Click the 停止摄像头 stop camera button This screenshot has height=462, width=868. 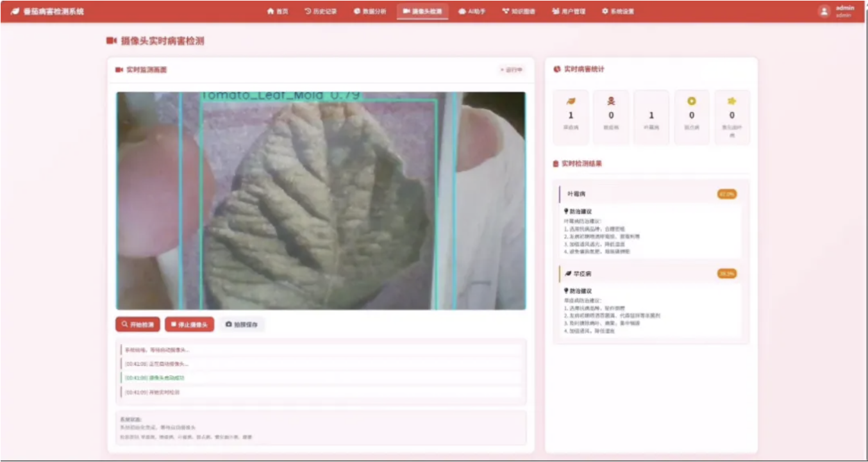[x=189, y=325]
